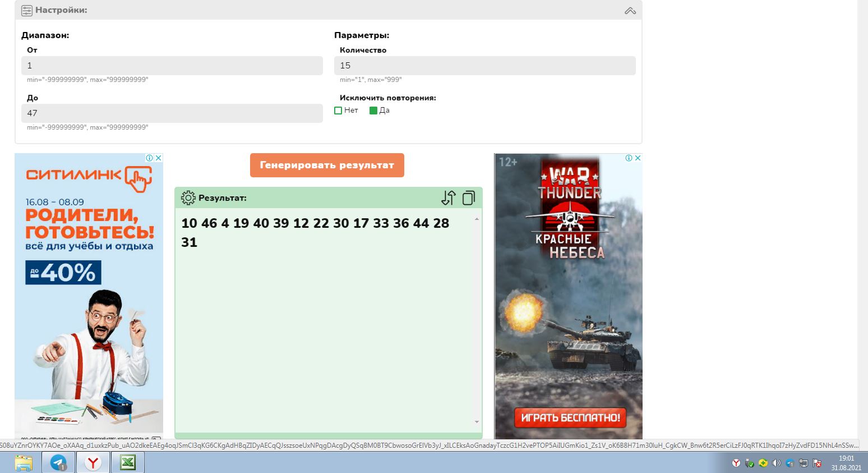Click the Диапазон heading text

(x=45, y=35)
